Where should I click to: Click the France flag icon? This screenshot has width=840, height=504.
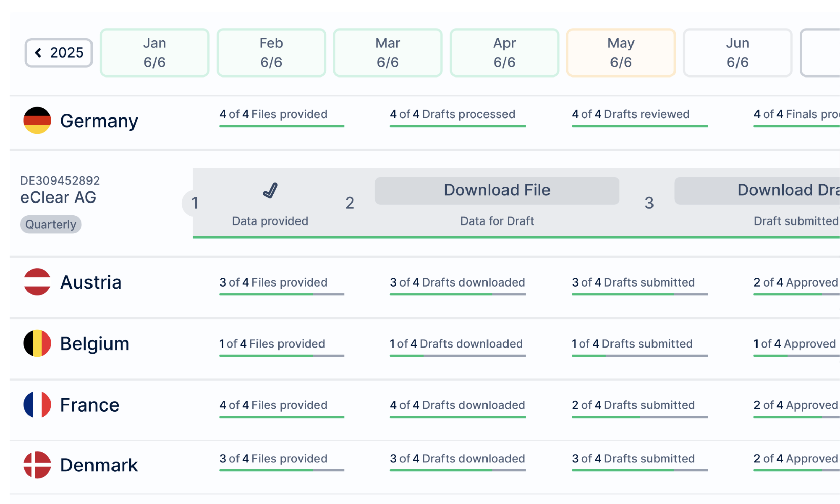(37, 405)
